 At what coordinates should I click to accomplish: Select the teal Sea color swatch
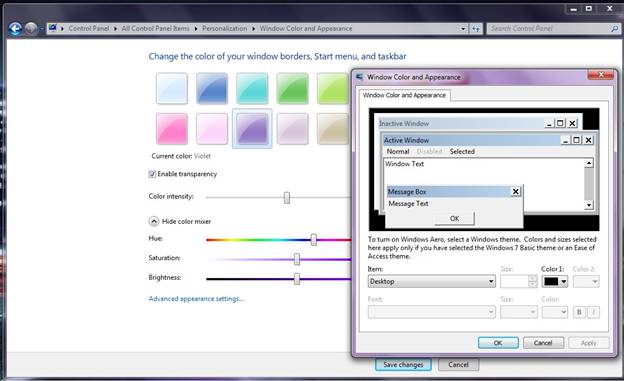click(252, 88)
